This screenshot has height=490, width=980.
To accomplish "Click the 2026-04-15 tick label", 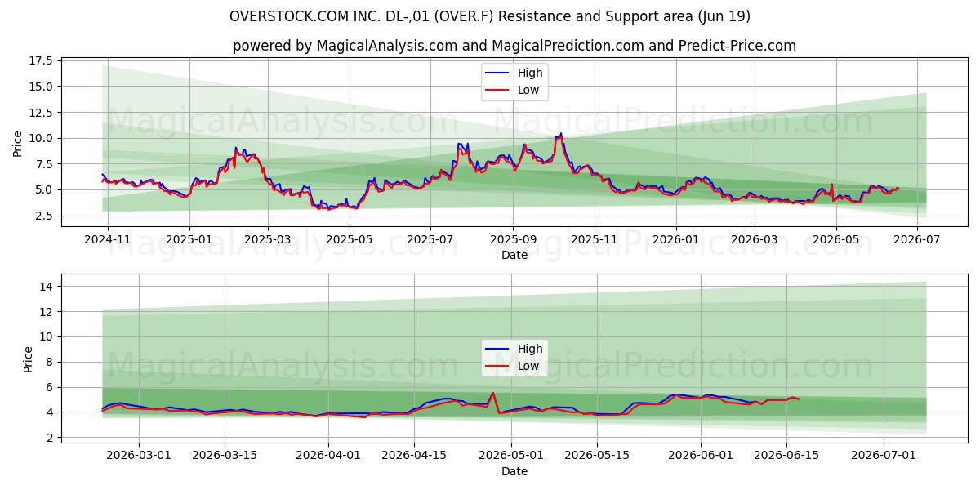I will 415,456.
